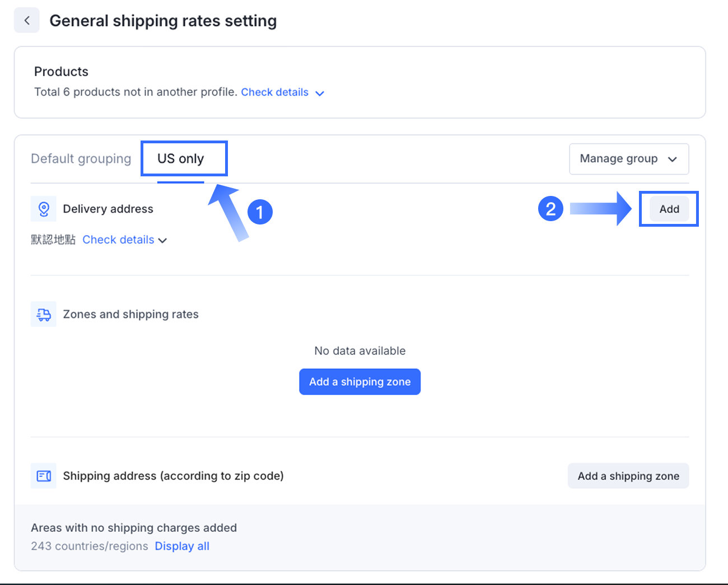Click the back arrow beside page title
The width and height of the screenshot is (728, 585).
[x=27, y=21]
